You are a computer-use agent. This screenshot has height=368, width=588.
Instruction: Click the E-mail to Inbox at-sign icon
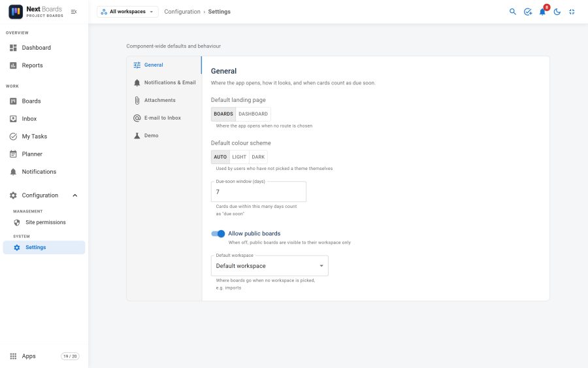pyautogui.click(x=137, y=118)
